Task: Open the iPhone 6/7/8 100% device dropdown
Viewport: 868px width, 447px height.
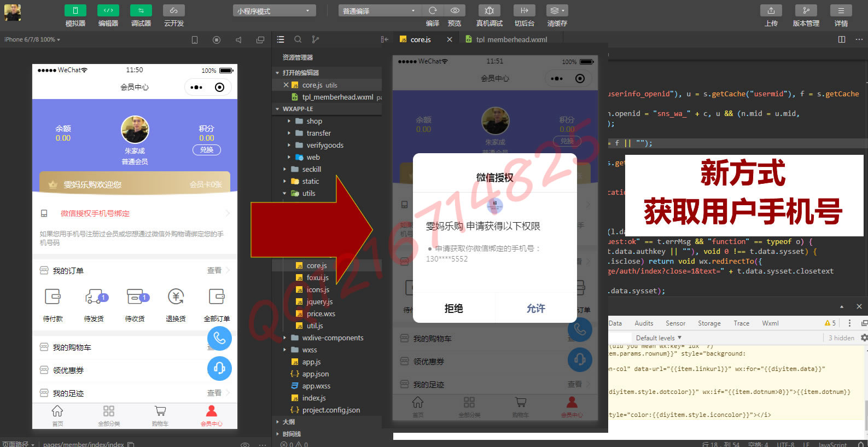Action: (x=32, y=39)
